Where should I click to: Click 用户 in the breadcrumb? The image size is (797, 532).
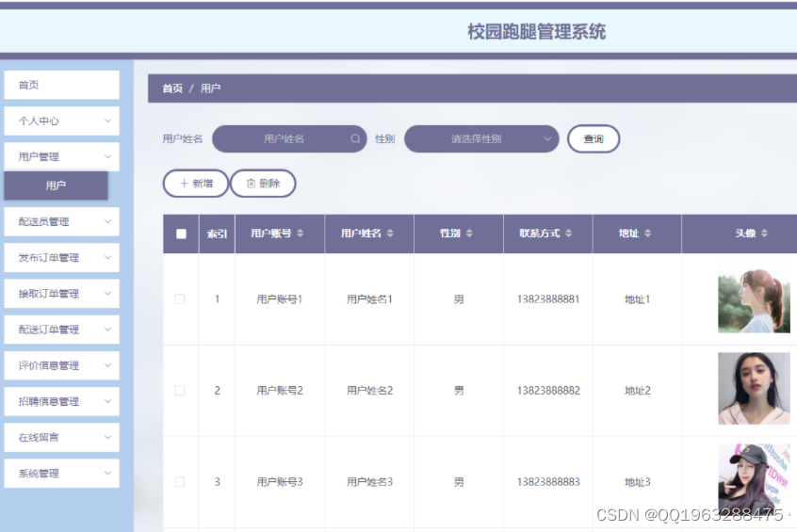210,89
